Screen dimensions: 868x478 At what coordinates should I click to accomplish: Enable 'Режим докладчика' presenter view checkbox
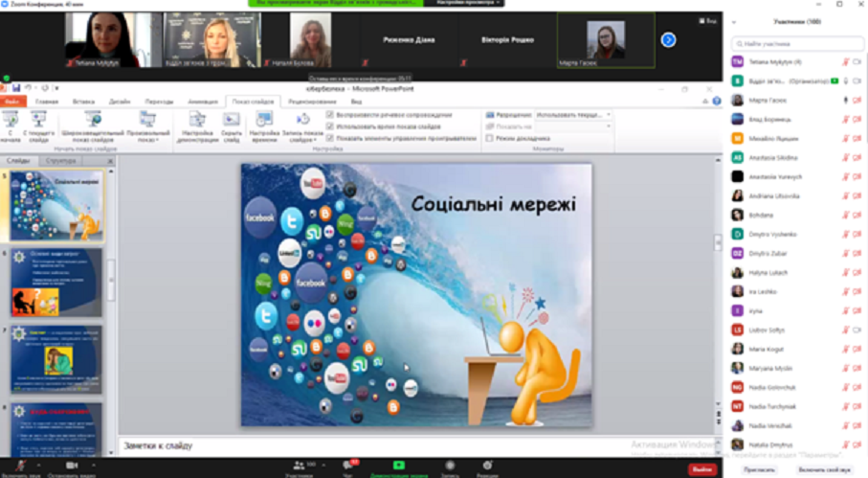coord(490,138)
